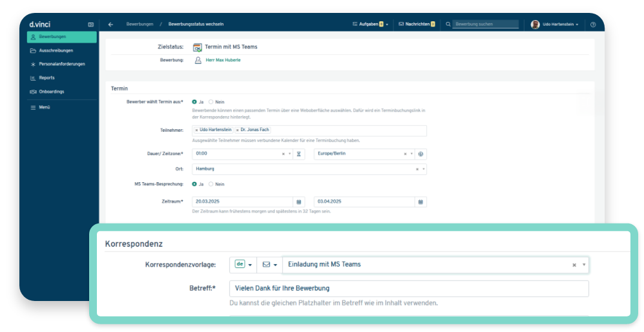The height and width of the screenshot is (332, 644).
Task: Click the Betreff subject input field
Action: (x=408, y=288)
